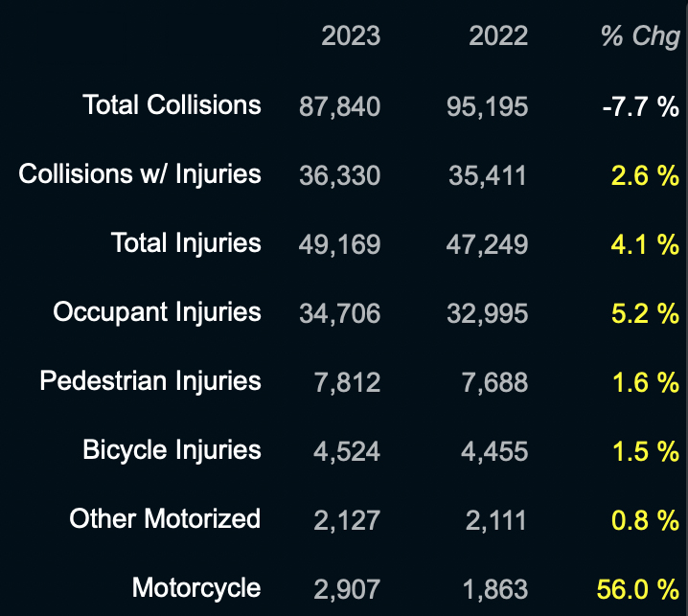
Task: Select the 49,169 total injuries value
Action: (339, 244)
